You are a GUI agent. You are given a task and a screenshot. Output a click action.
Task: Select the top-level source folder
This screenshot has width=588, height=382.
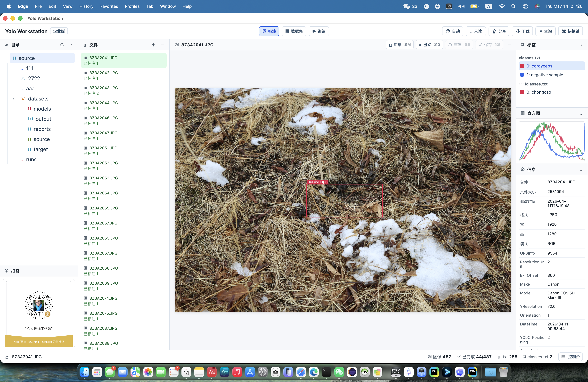pyautogui.click(x=42, y=58)
